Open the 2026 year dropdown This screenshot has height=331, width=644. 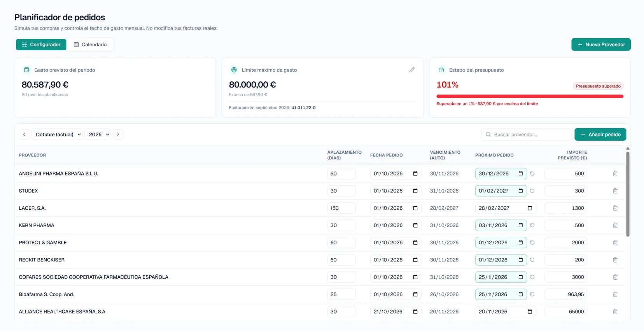tap(98, 135)
